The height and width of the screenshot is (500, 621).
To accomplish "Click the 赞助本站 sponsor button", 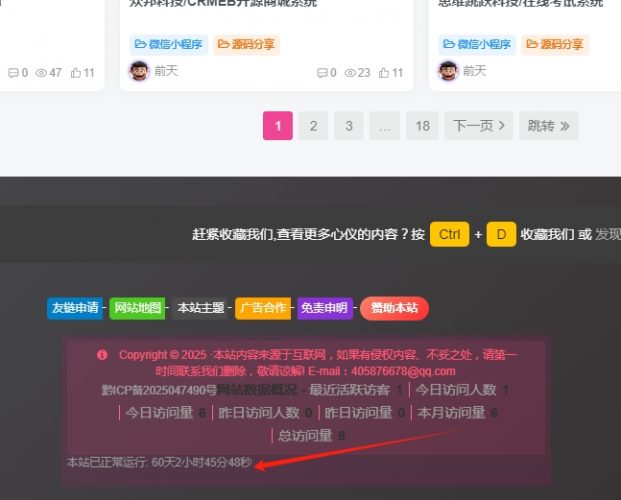I will [x=394, y=308].
